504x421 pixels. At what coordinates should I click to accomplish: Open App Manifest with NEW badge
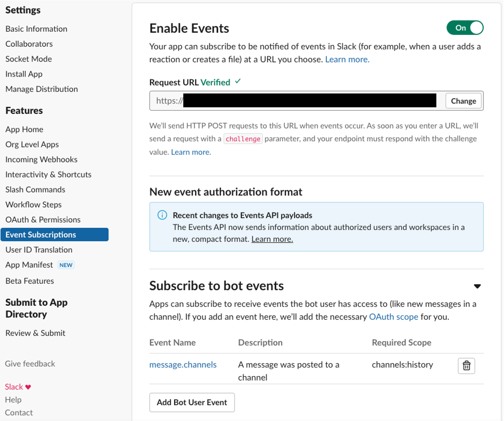29,265
